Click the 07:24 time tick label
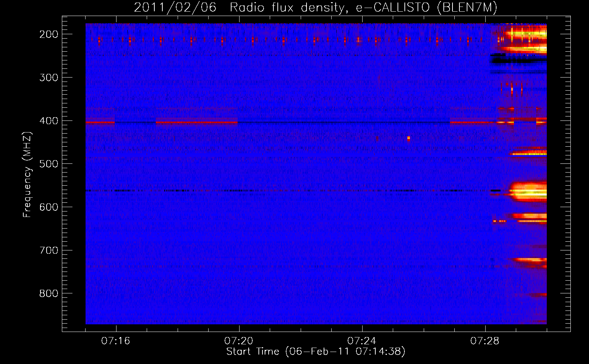589x364 pixels. pyautogui.click(x=362, y=341)
